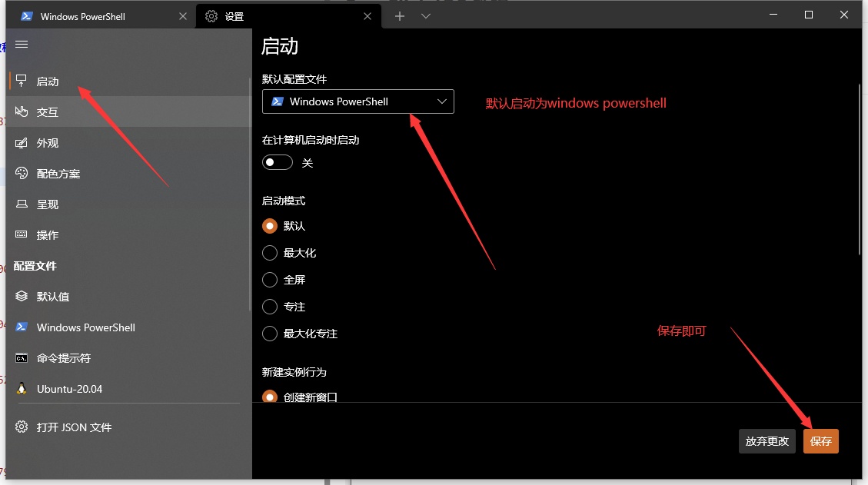The image size is (868, 485).
Task: Select the 最大化专注 launch mode
Action: (x=270, y=334)
